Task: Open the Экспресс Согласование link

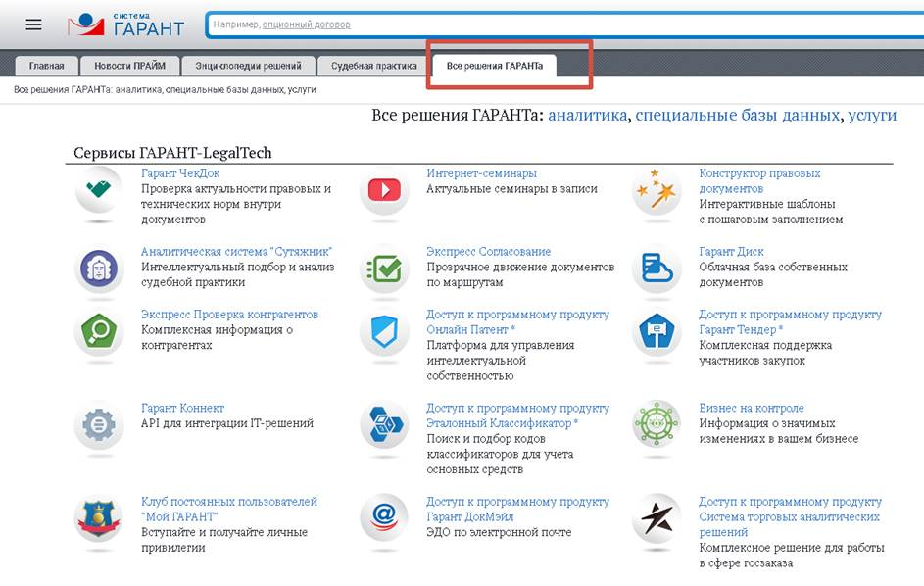Action: pyautogui.click(x=489, y=252)
